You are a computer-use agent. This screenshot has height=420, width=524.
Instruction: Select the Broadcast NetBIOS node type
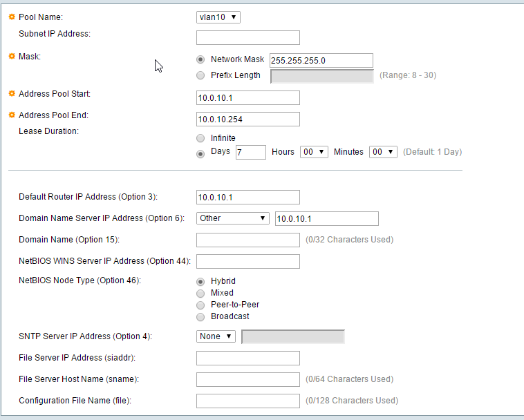[200, 317]
